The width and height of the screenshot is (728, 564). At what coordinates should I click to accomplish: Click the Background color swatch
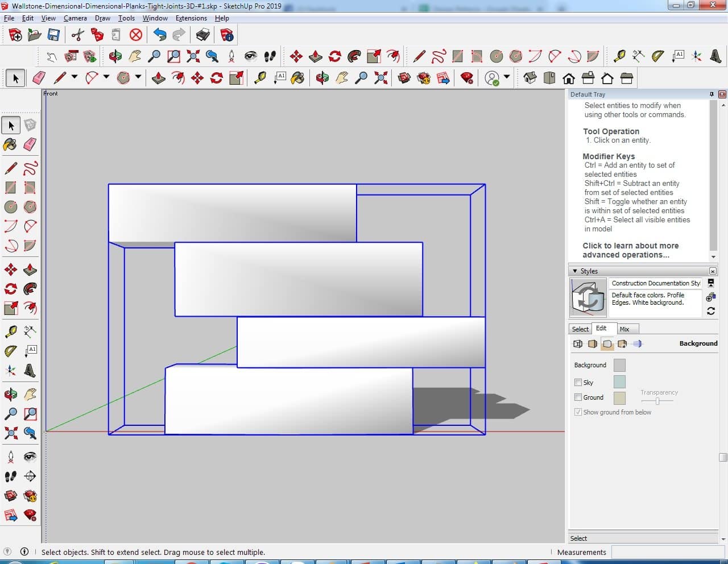[x=619, y=365]
